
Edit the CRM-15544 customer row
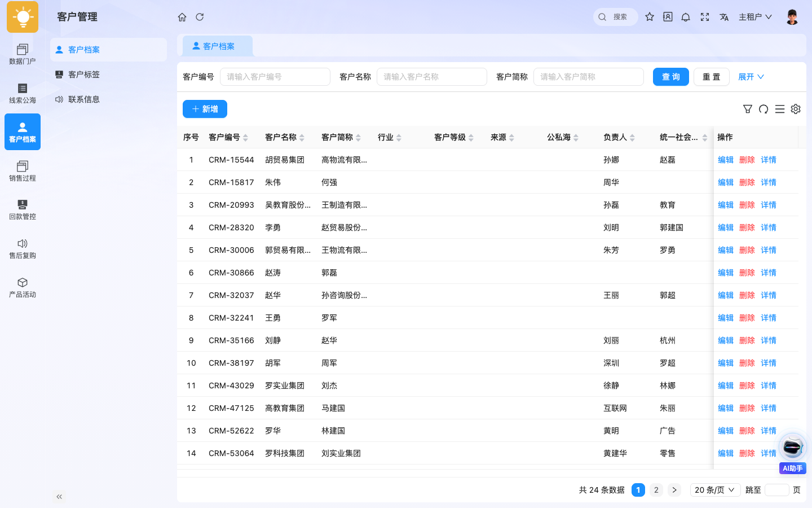726,160
